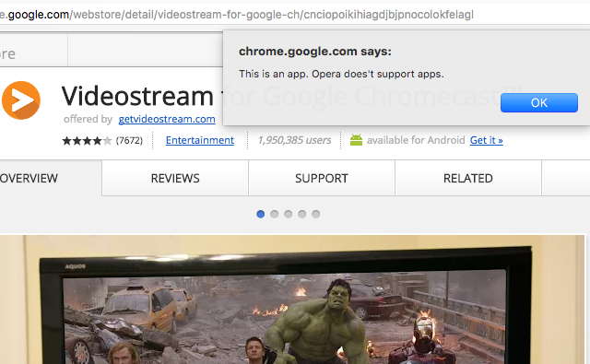Click the webstore URL in the address bar
This screenshot has width=590, height=364.
pyautogui.click(x=237, y=15)
